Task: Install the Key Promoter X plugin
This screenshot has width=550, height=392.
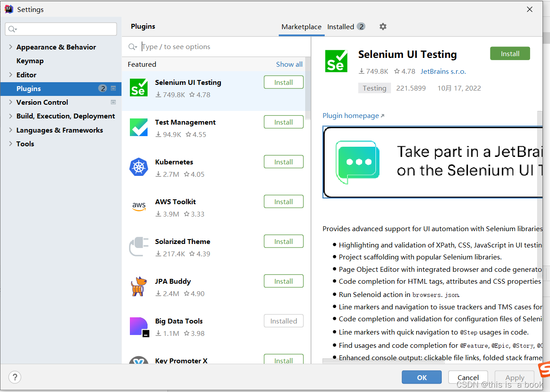Action: 284,360
